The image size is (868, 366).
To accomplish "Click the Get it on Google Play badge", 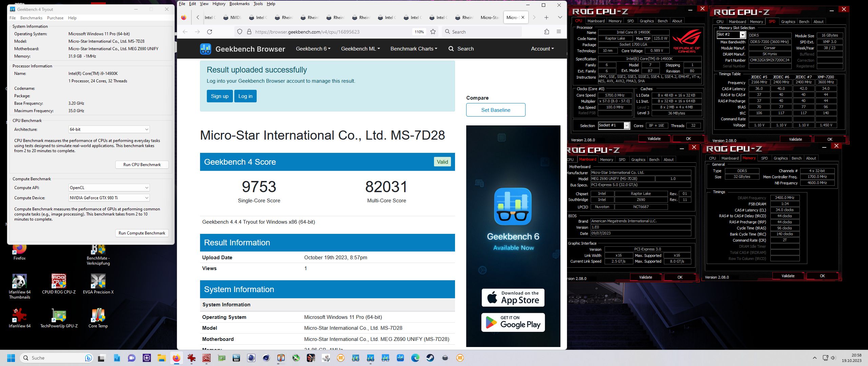I will click(x=513, y=322).
